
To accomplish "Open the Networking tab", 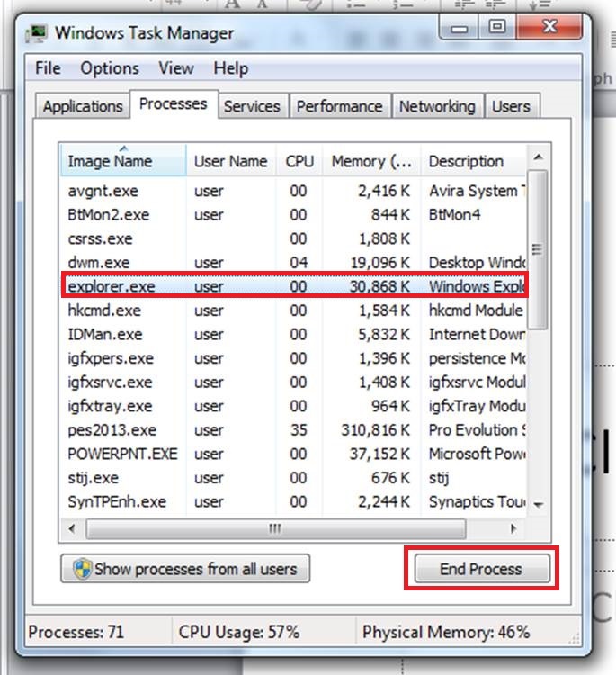I will pyautogui.click(x=437, y=106).
